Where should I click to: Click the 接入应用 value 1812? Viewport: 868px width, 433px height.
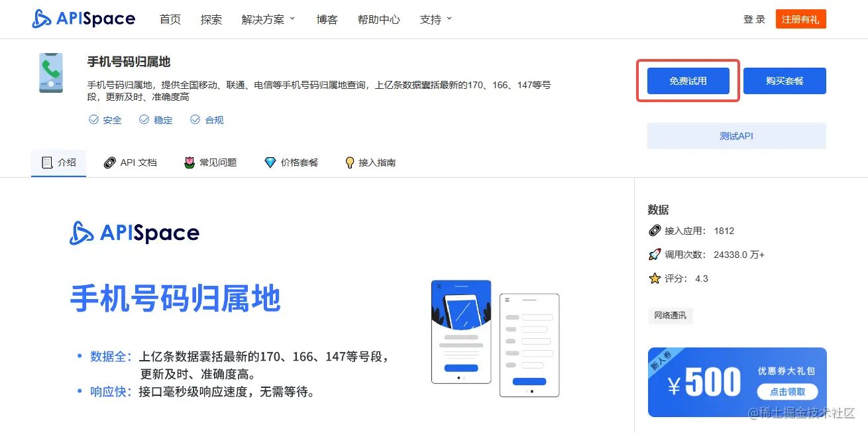724,231
